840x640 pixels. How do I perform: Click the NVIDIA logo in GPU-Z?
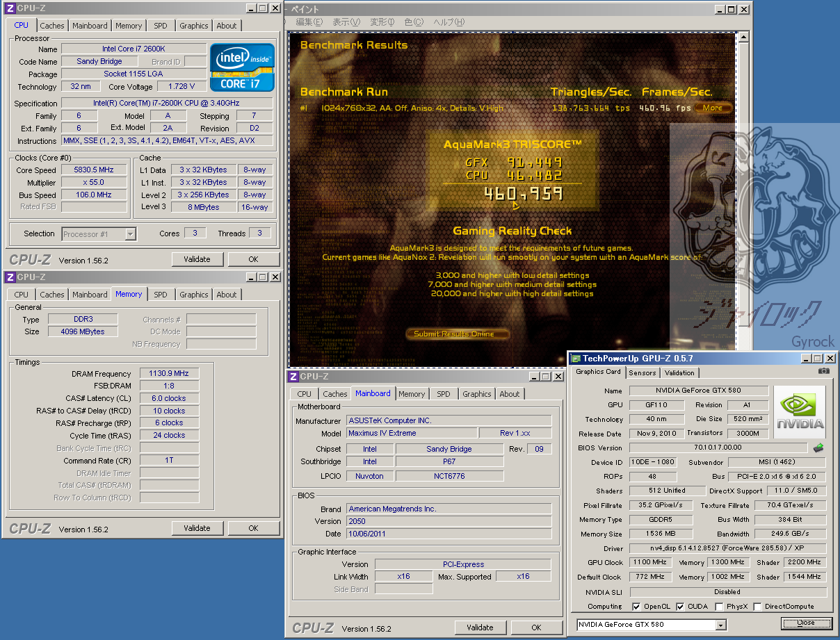(x=800, y=412)
